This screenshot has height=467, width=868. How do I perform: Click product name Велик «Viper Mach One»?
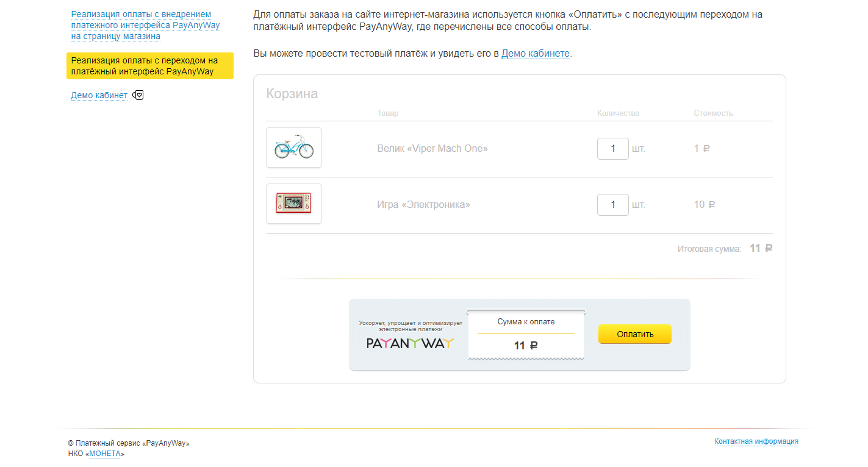click(432, 149)
